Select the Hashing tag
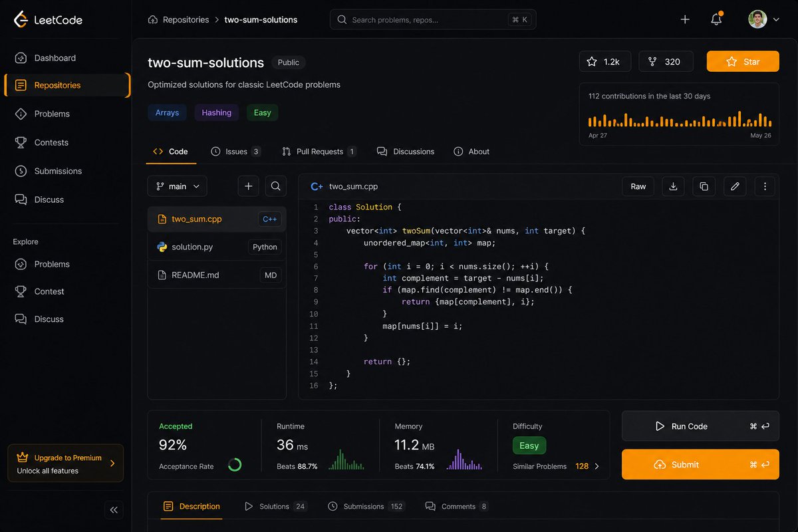Image resolution: width=798 pixels, height=532 pixels. (x=217, y=112)
